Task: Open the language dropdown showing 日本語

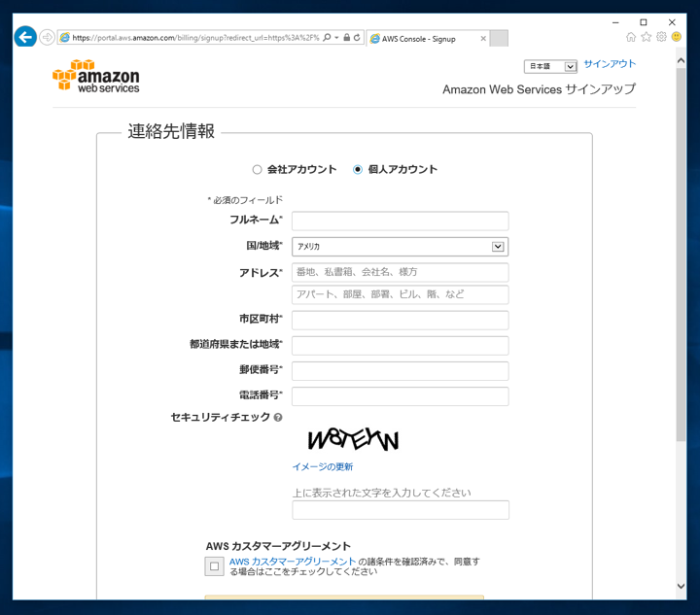Action: [x=550, y=66]
